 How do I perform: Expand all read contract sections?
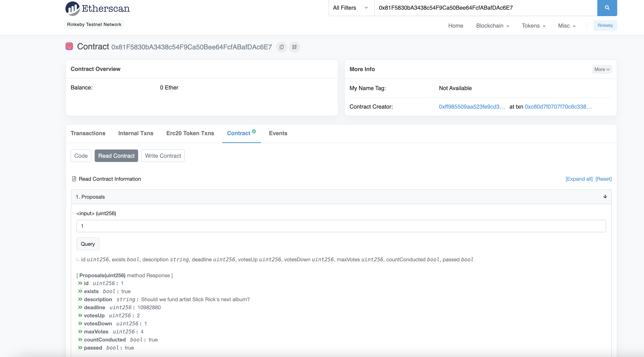click(579, 179)
